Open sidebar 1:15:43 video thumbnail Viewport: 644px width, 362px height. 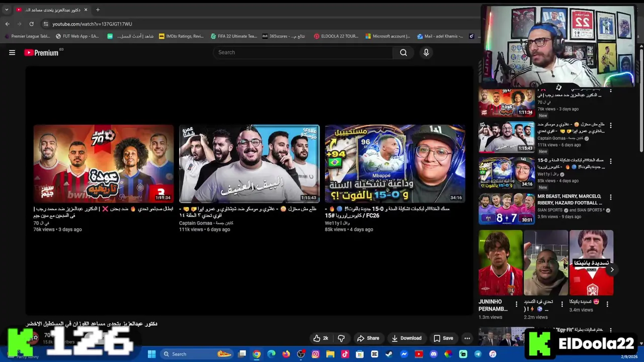pos(507,137)
